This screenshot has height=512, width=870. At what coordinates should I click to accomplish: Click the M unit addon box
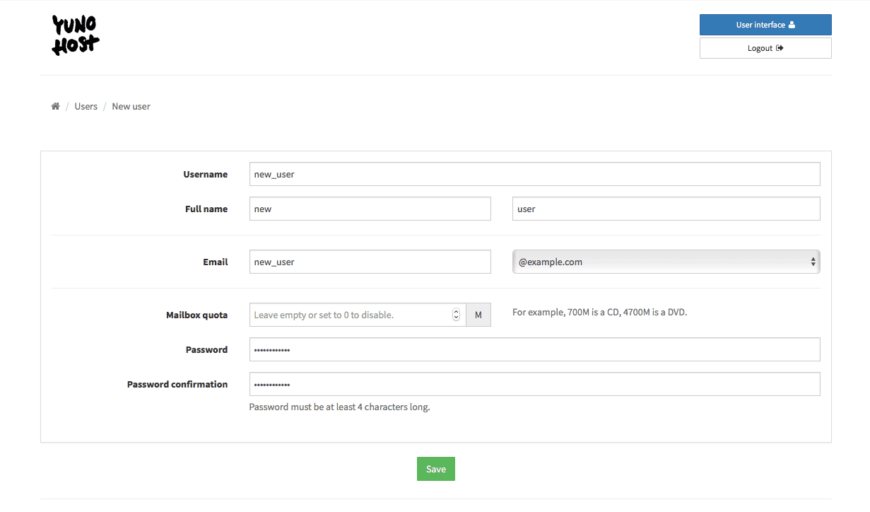pos(478,315)
